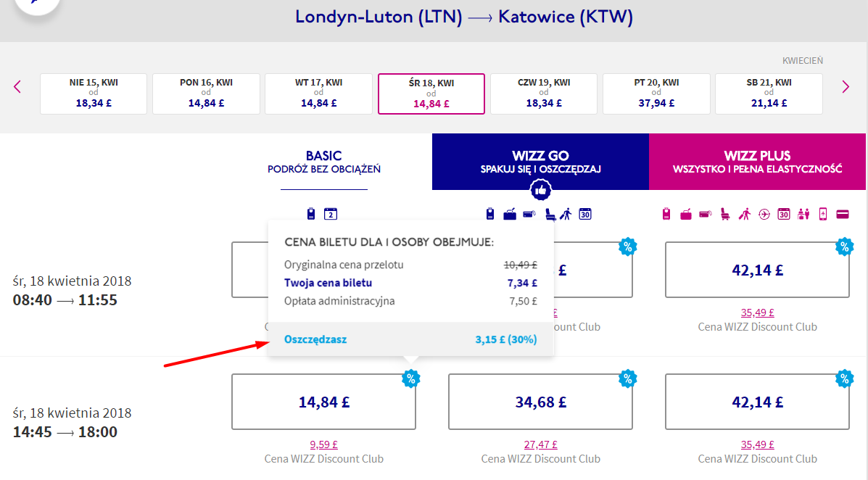Screen dimensions: 868x480
Task: Select the WIZZ GO fare tab
Action: coord(540,162)
